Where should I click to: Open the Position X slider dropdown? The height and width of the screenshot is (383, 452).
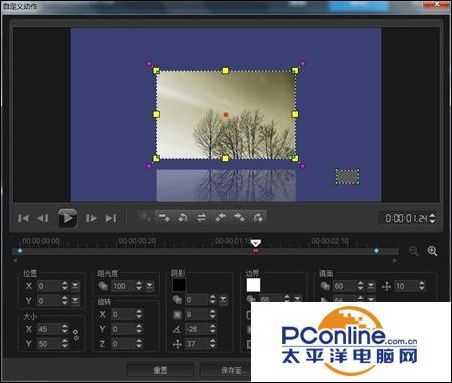(75, 286)
